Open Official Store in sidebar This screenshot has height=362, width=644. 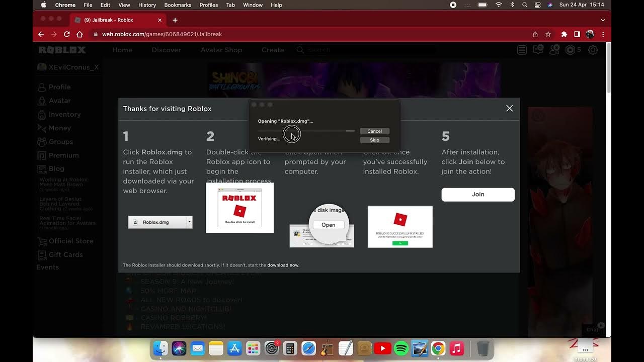[x=65, y=241]
